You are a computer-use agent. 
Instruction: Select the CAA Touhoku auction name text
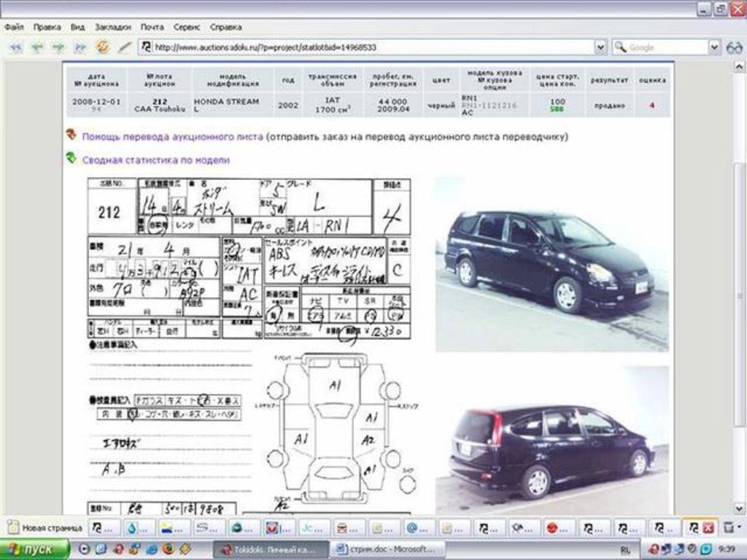click(160, 109)
